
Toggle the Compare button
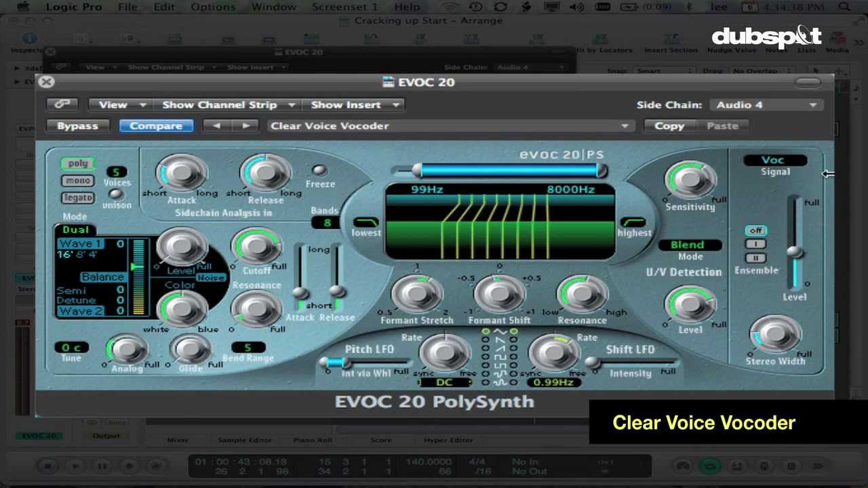[156, 125]
